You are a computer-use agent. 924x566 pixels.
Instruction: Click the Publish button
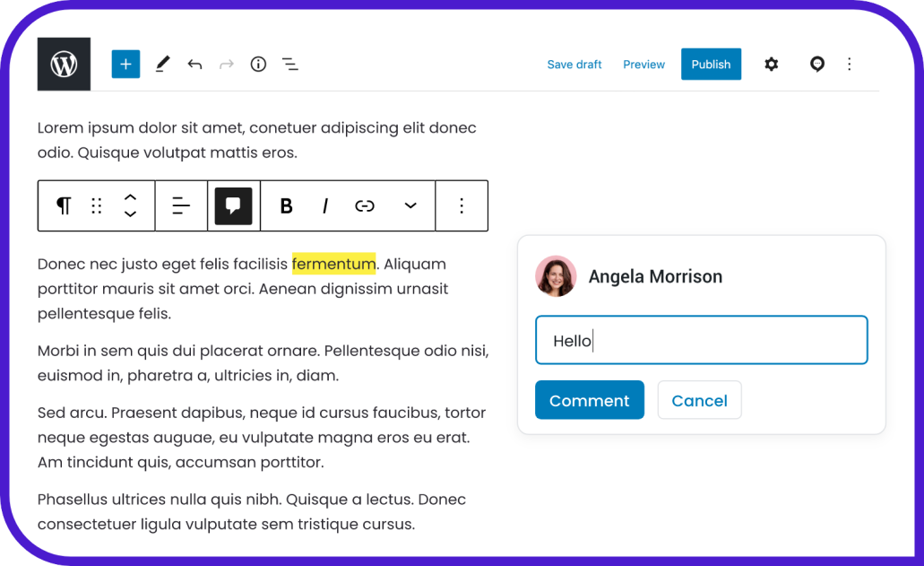point(711,65)
